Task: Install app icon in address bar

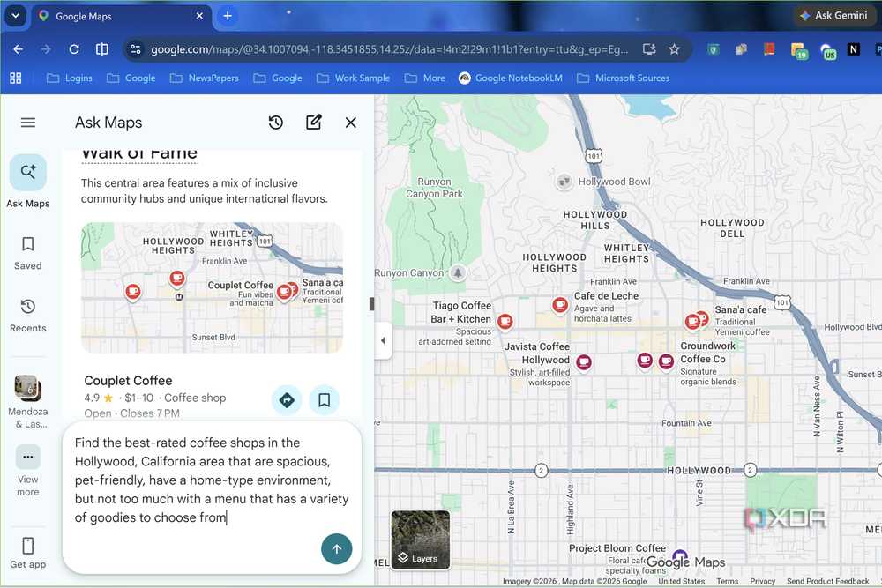Action: [649, 49]
